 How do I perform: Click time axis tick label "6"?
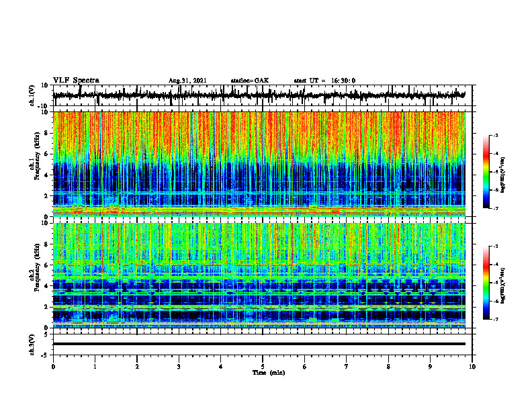click(305, 367)
